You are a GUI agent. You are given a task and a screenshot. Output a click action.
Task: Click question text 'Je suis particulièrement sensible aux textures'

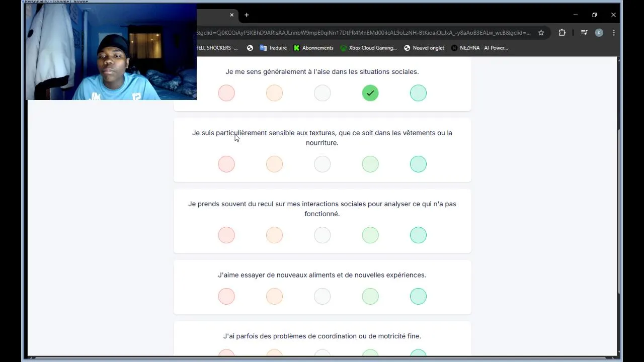[x=322, y=138]
